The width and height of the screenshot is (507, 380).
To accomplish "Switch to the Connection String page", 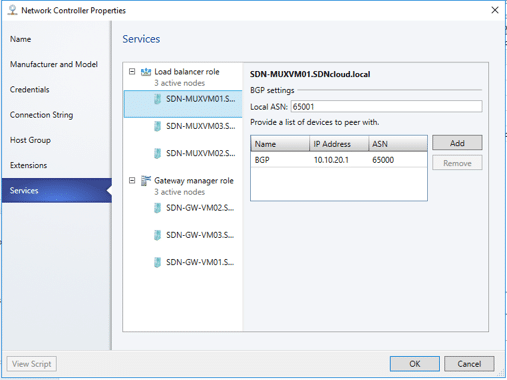I will click(x=41, y=115).
